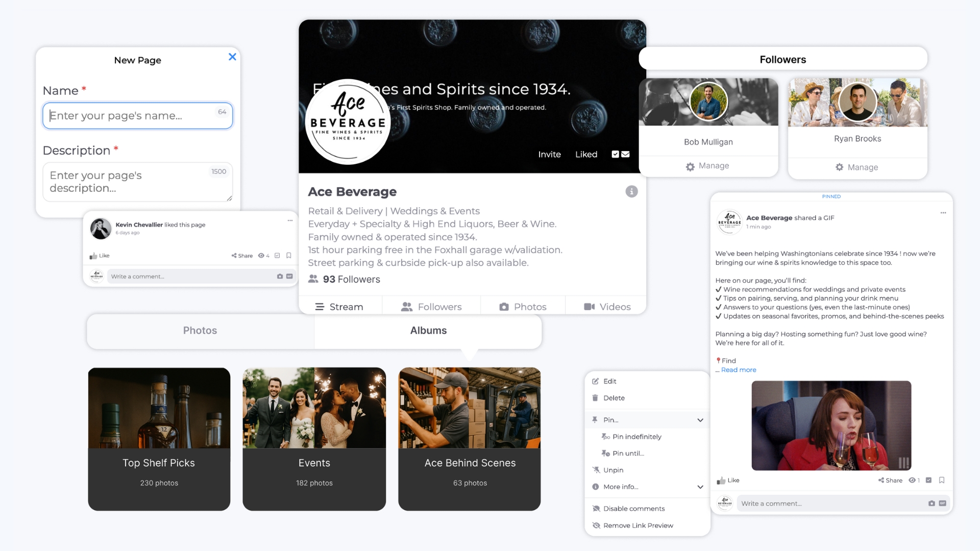Viewport: 980px width, 551px height.
Task: Collapse the Pin... submenu chevron
Action: tap(700, 420)
